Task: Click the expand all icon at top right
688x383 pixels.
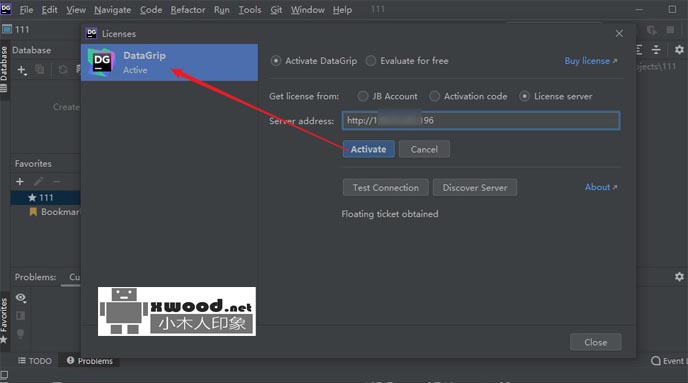Action: click(x=639, y=50)
